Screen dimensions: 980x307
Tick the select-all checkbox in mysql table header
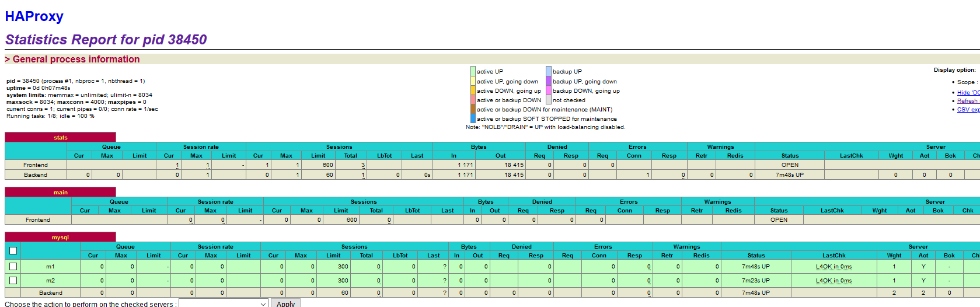13,251
